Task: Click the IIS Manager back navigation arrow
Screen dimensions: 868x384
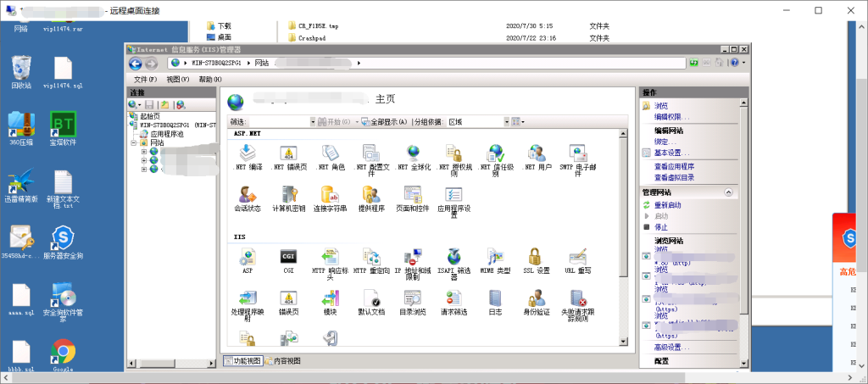Action: tap(136, 63)
